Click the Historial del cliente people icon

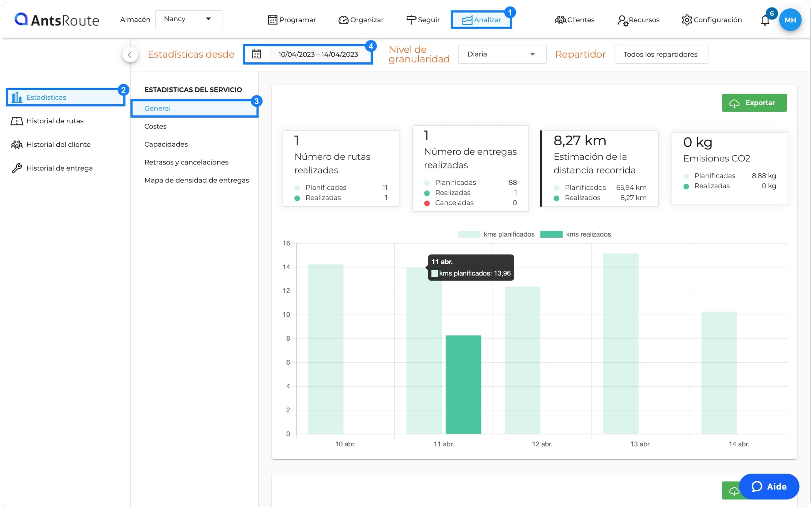(x=17, y=145)
